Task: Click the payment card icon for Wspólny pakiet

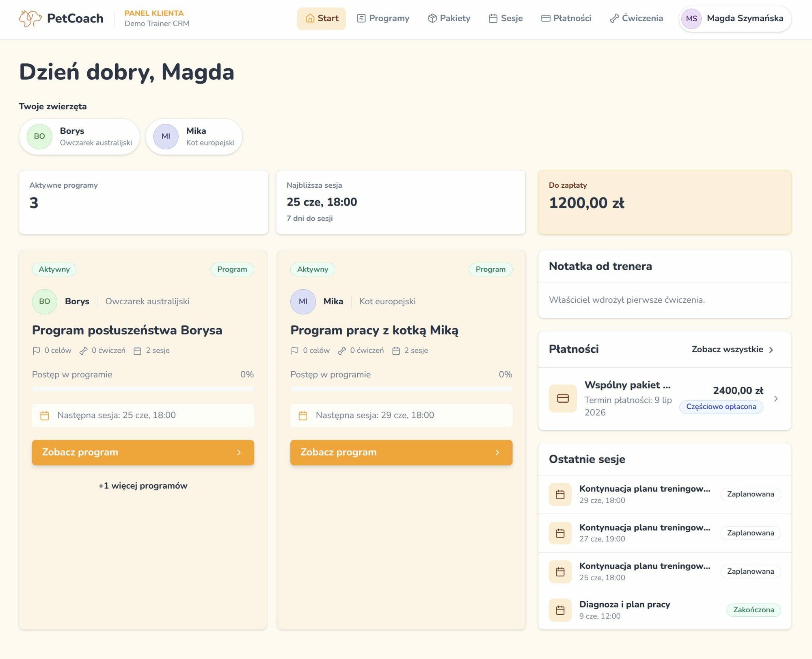Action: tap(563, 399)
